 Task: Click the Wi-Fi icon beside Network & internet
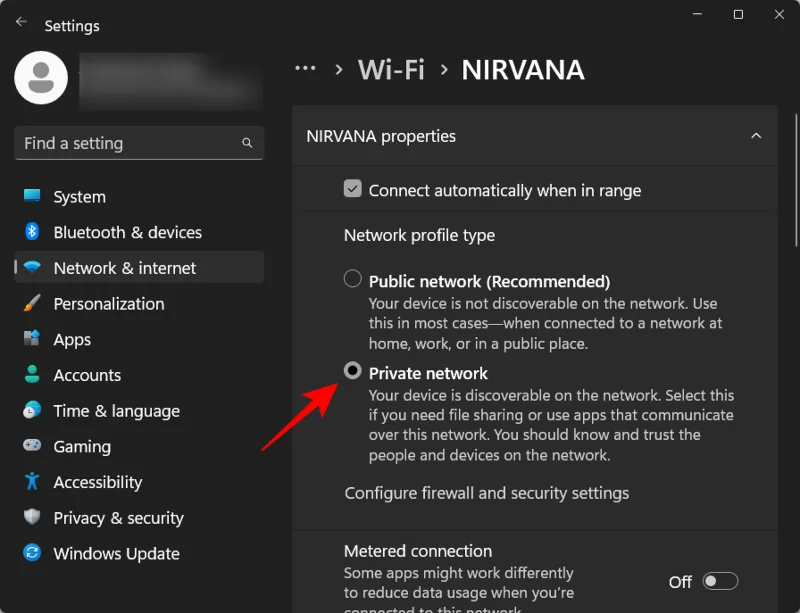click(32, 267)
